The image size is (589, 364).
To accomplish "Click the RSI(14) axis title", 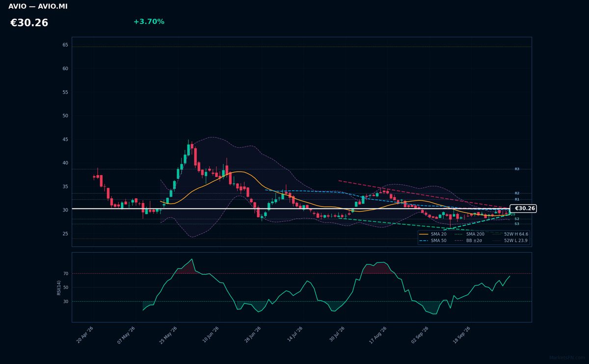I will (59, 287).
